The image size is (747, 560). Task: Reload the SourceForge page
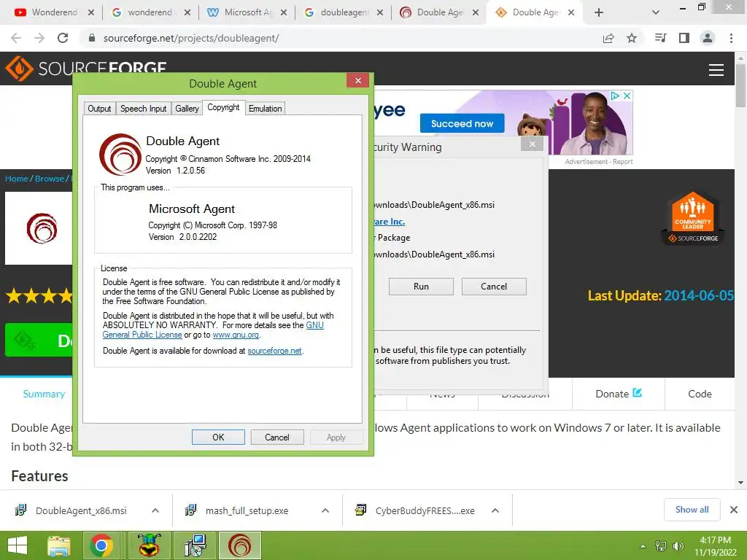pos(63,38)
